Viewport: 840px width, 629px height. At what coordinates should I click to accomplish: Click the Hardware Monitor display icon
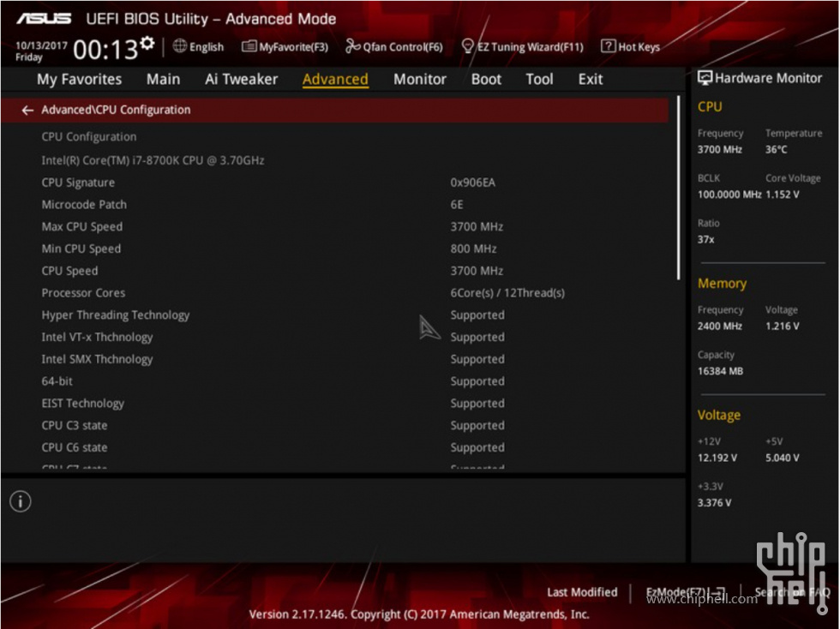[x=705, y=78]
